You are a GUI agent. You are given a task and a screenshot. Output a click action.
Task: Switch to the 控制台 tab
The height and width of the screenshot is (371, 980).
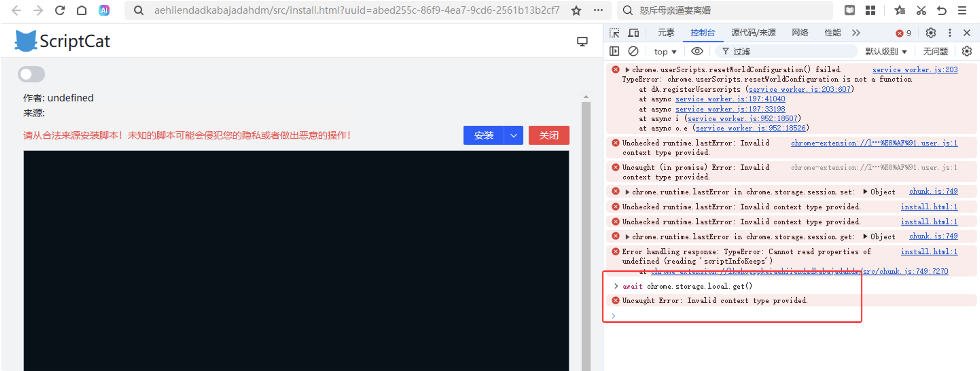pos(703,33)
